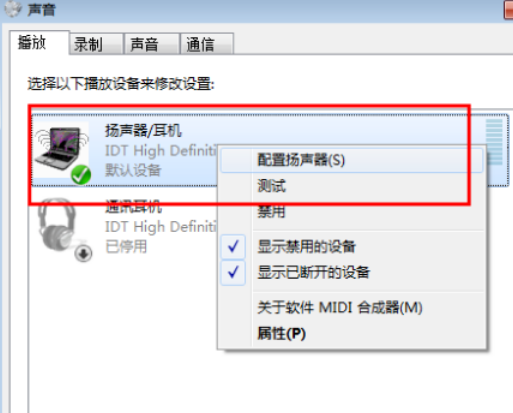Click the disabled down-arrow badge on headset
Screen dimensions: 513x413
[83, 254]
